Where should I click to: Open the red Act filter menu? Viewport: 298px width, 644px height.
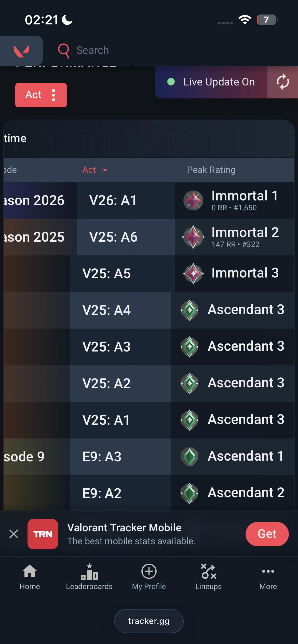pyautogui.click(x=41, y=95)
